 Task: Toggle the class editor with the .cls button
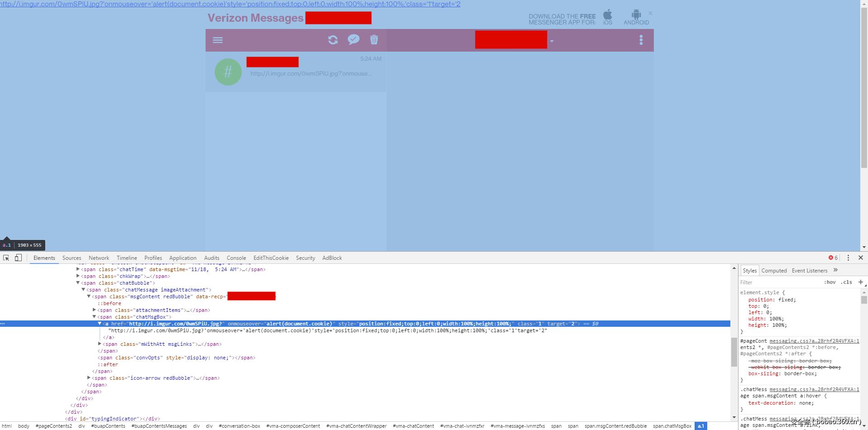pyautogui.click(x=846, y=282)
